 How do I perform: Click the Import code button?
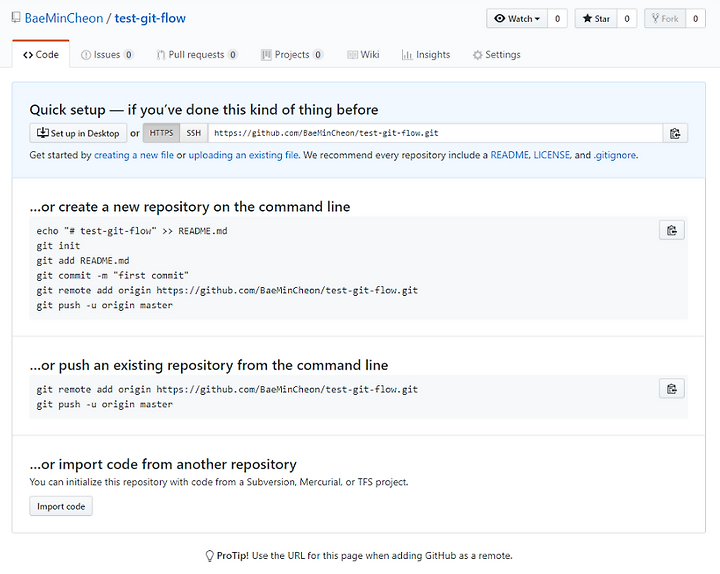[61, 506]
